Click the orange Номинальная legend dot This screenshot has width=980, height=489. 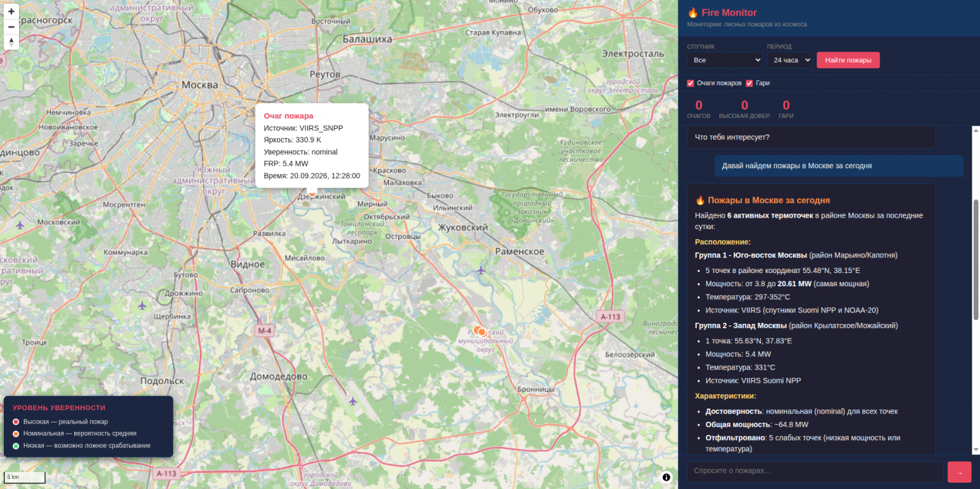(16, 434)
